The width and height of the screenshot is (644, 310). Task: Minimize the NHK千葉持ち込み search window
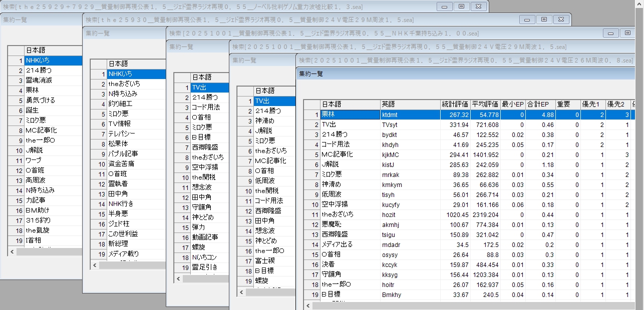pos(610,33)
